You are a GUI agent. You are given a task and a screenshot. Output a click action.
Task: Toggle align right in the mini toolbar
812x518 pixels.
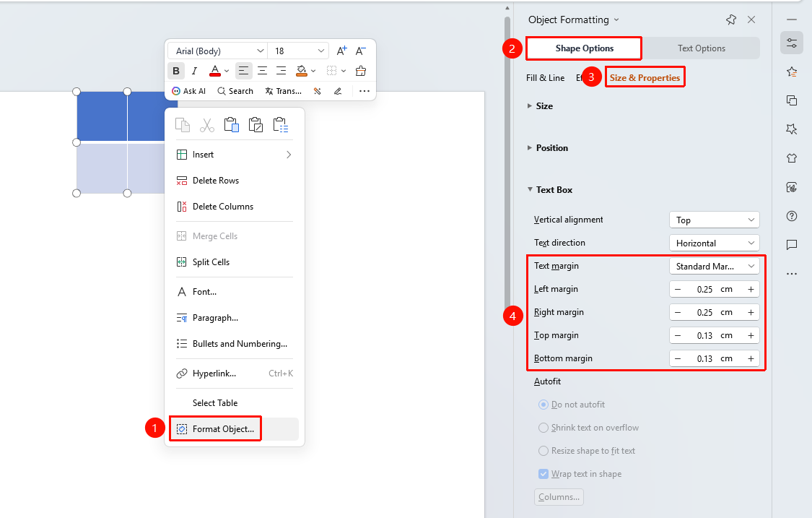(x=281, y=71)
